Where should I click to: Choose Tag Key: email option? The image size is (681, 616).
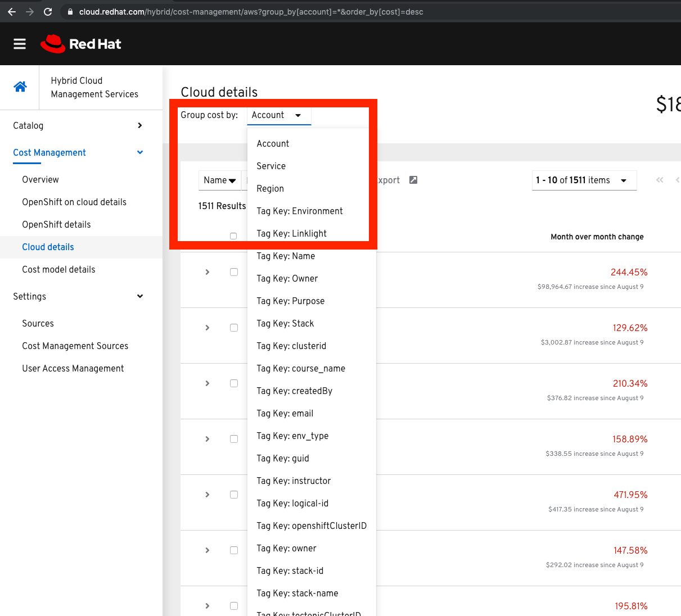[x=312, y=414]
